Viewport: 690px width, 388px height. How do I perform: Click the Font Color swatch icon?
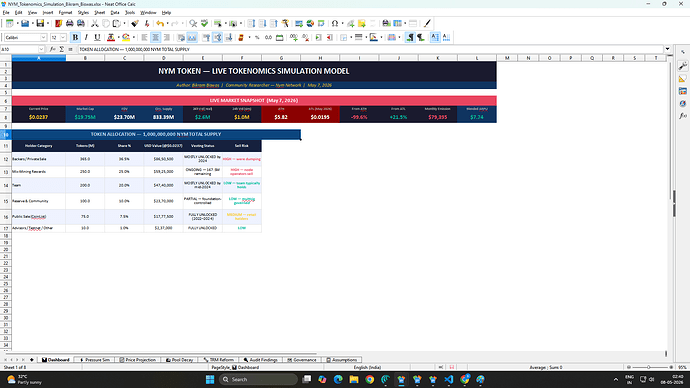click(111, 37)
